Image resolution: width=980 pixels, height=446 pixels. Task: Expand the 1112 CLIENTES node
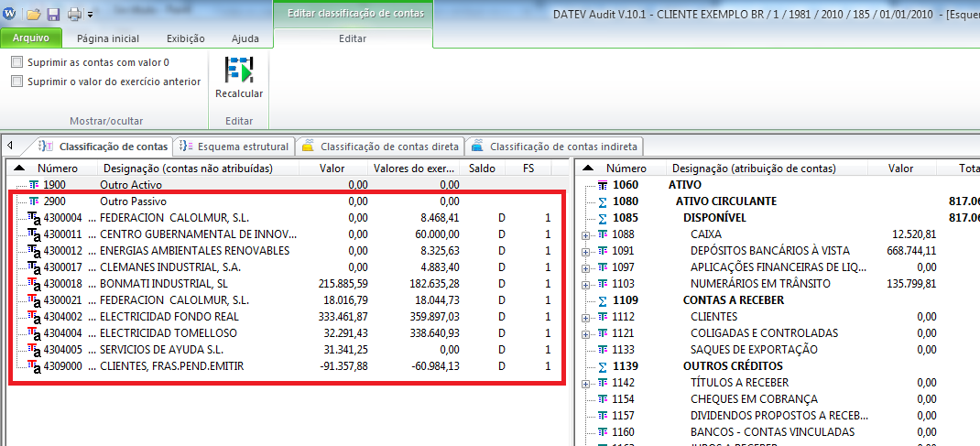pos(585,317)
